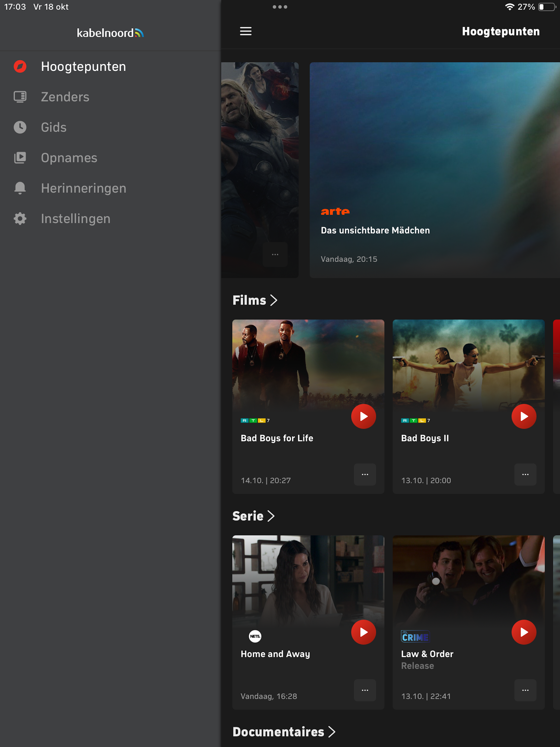The image size is (560, 747).
Task: Open more options for Bad Boys II
Action: point(525,474)
